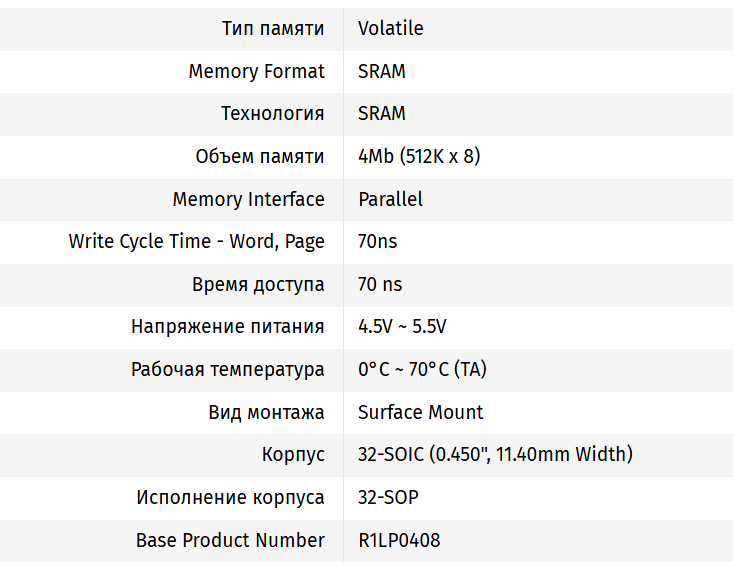
Task: Click the "Технология" label
Action: (272, 113)
